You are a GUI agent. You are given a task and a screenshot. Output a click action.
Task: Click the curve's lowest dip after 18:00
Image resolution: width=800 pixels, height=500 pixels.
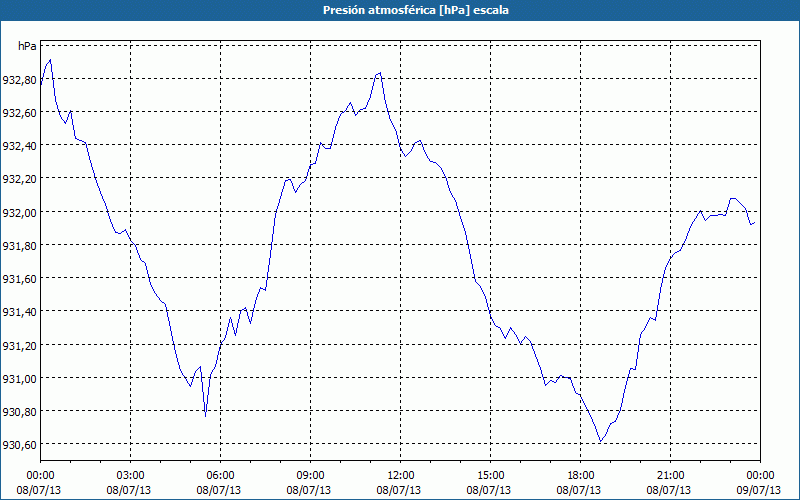point(601,441)
